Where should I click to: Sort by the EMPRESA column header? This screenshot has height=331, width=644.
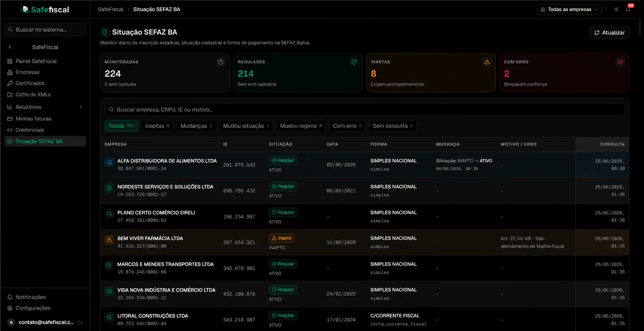click(116, 144)
